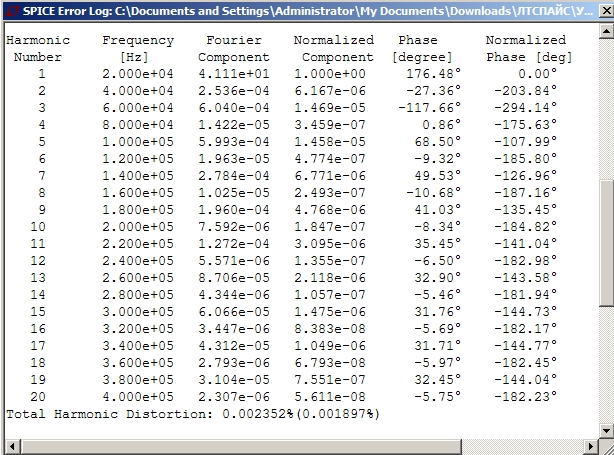Screen dimensions: 614x455
Task: Click Fourier component 5.993e-04
Action: point(234,142)
